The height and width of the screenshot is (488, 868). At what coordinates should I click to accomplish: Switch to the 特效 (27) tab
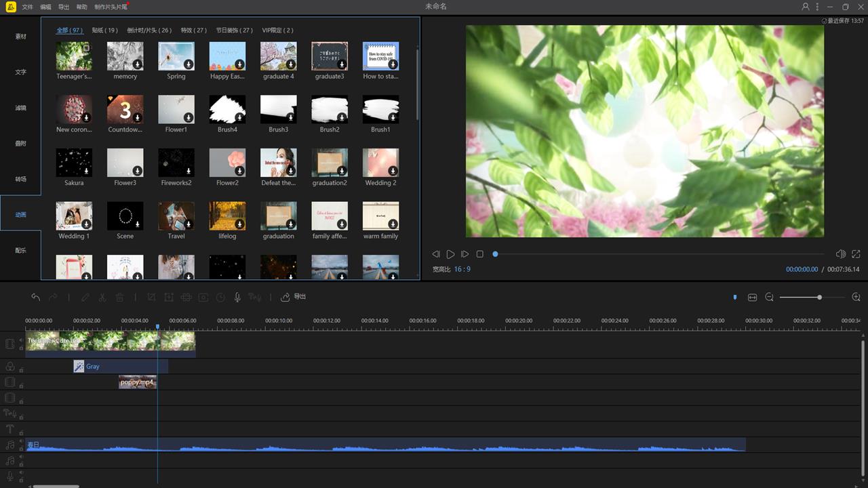coord(193,30)
